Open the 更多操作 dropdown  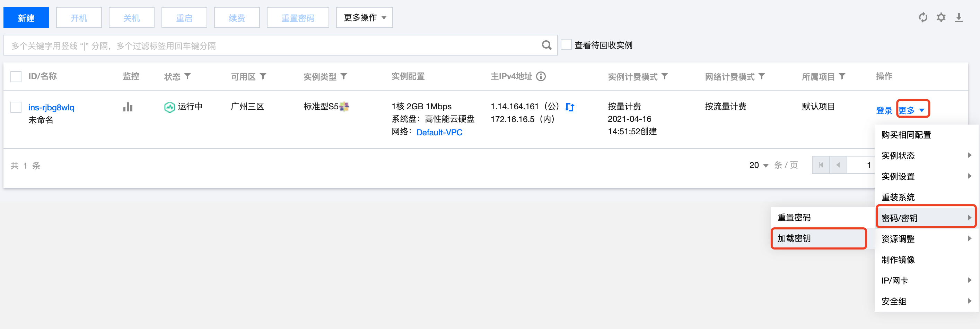coord(364,17)
